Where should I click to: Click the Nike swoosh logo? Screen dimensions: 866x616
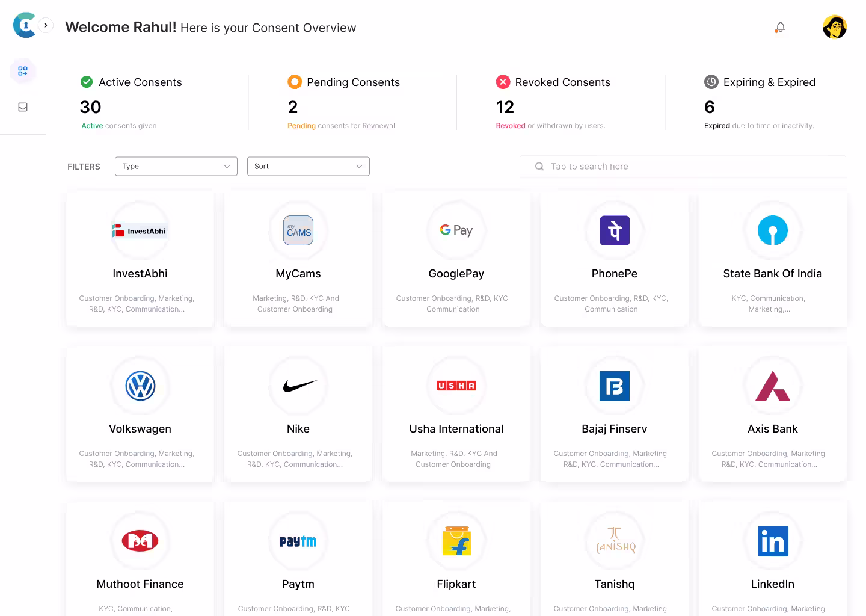[x=299, y=386]
